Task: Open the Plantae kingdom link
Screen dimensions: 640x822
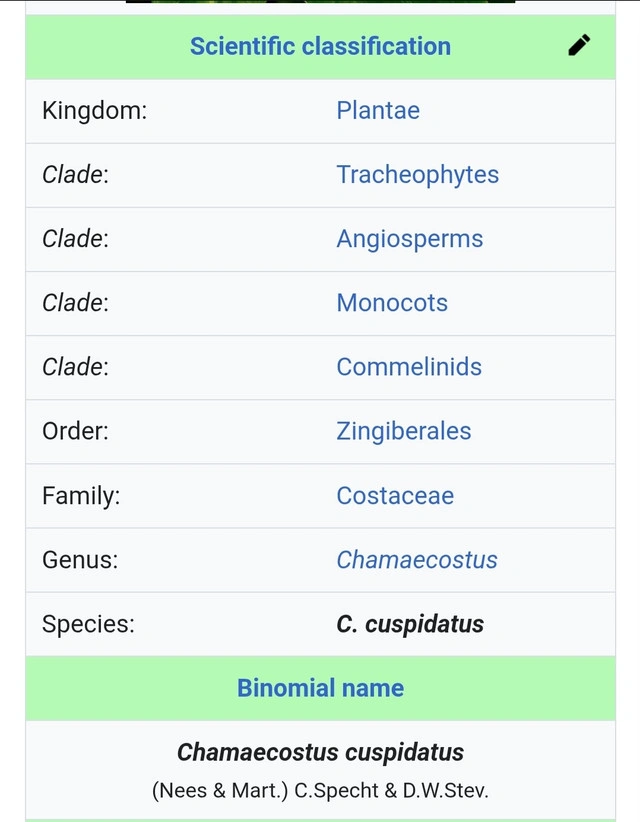Action: (x=378, y=110)
